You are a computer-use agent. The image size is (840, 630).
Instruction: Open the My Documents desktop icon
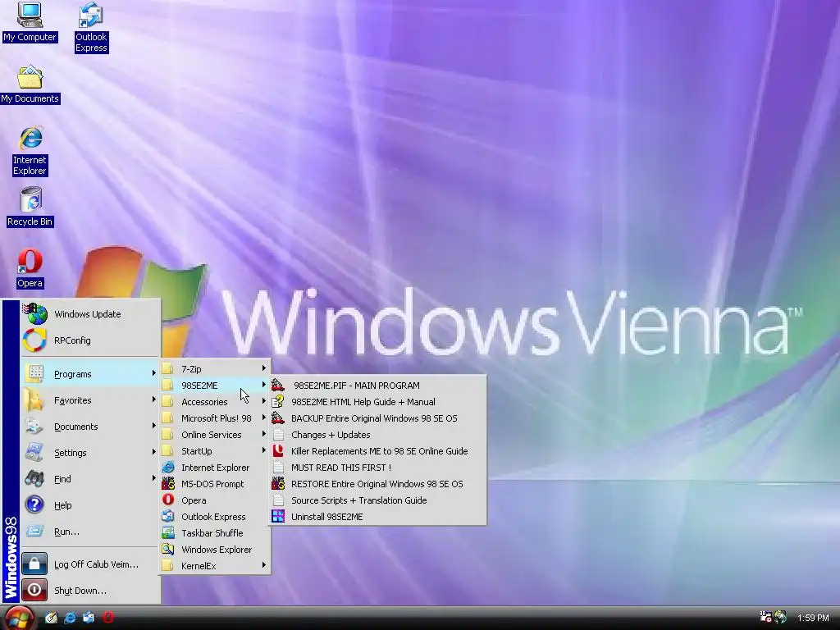click(x=30, y=84)
